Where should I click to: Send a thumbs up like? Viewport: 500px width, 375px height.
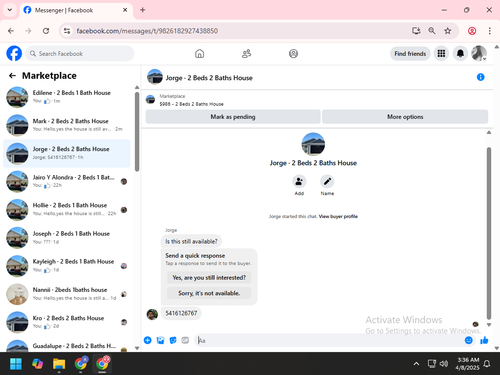484,340
